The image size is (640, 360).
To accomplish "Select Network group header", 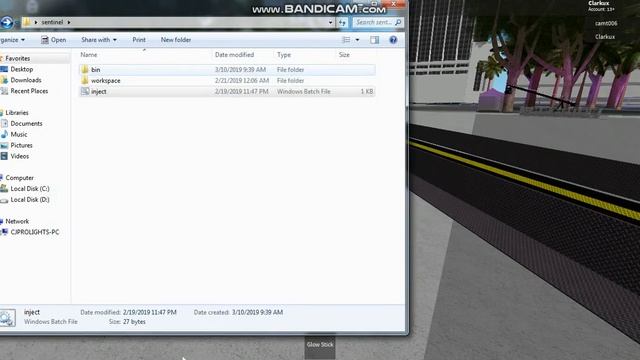I will 17,221.
